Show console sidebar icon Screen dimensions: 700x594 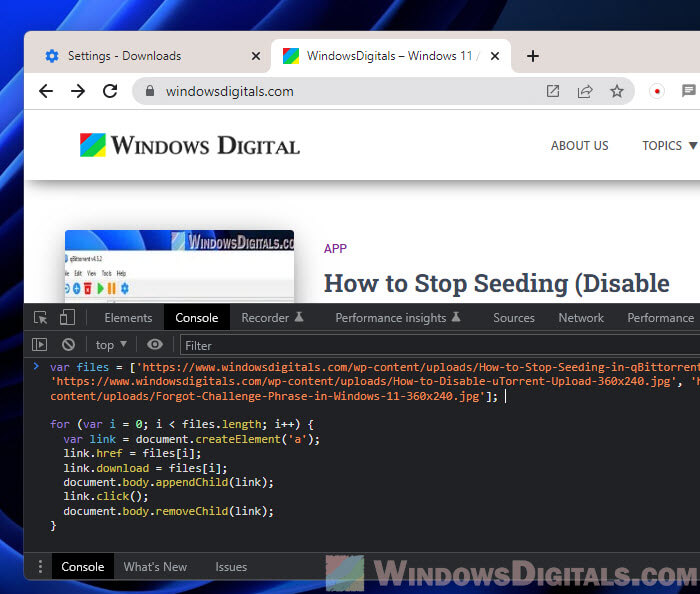pyautogui.click(x=39, y=345)
